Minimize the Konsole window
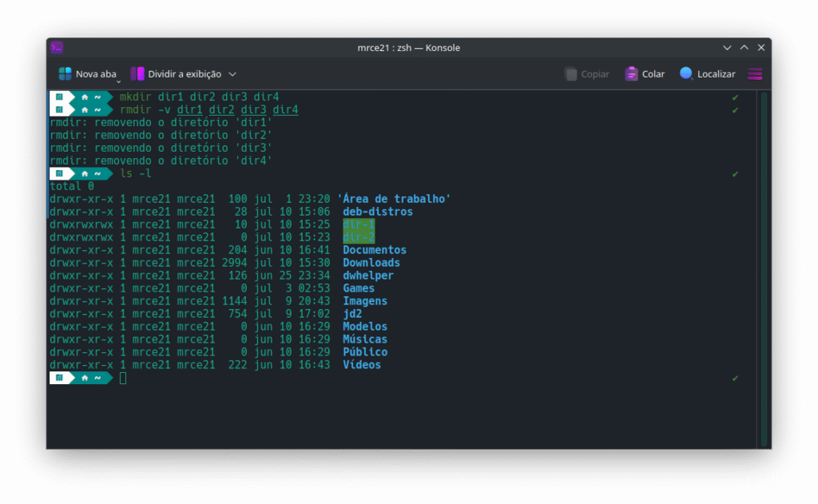The width and height of the screenshot is (818, 504). click(x=727, y=47)
